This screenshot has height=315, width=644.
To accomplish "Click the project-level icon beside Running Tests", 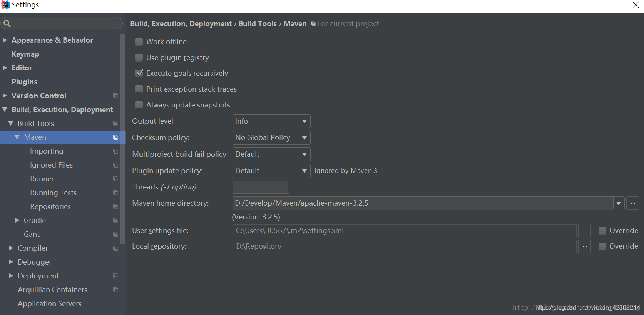I will click(x=115, y=193).
